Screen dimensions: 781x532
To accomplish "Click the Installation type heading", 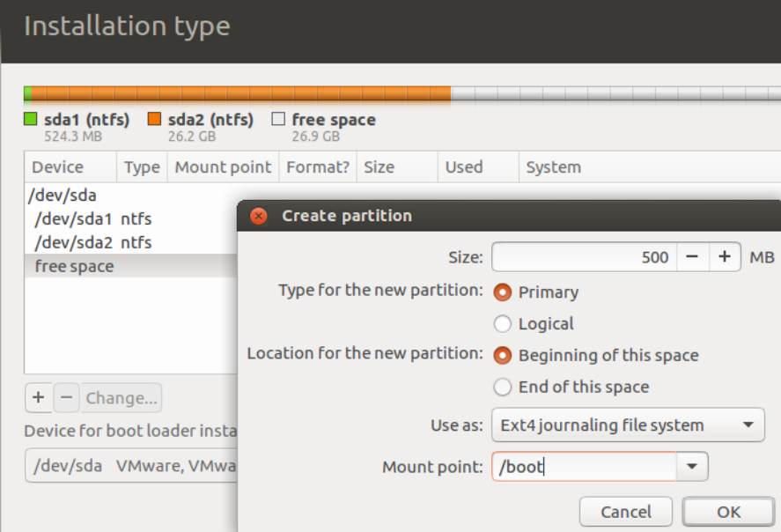I will coord(127,26).
